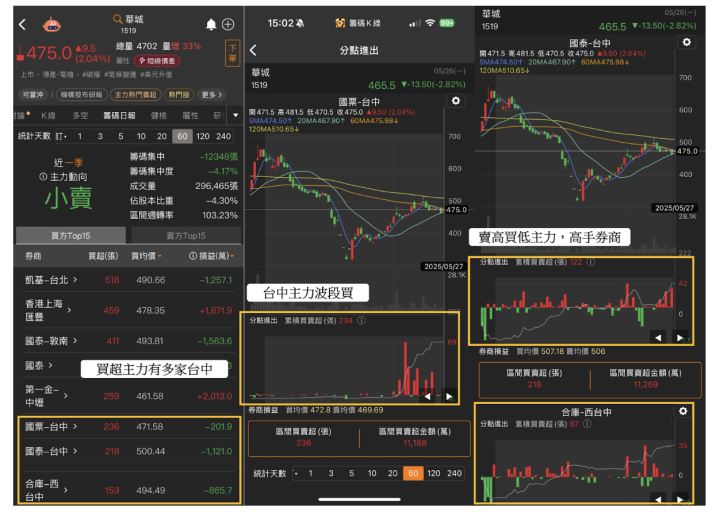720x516 pixels.
Task: Tap the info icon next to 損益(萬)
Action: tap(193, 256)
